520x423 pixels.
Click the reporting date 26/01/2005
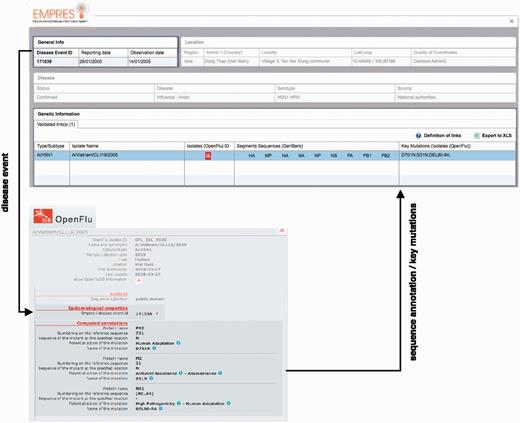[x=91, y=62]
